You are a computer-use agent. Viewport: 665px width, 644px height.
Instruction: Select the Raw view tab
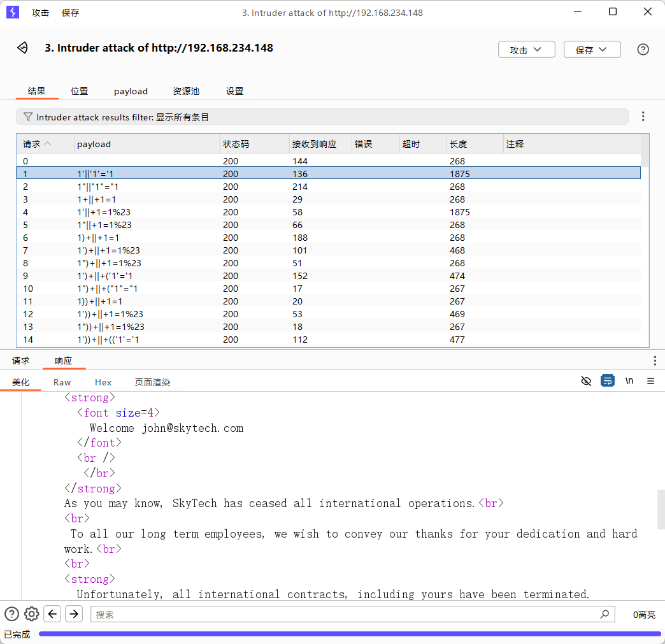pyautogui.click(x=62, y=382)
